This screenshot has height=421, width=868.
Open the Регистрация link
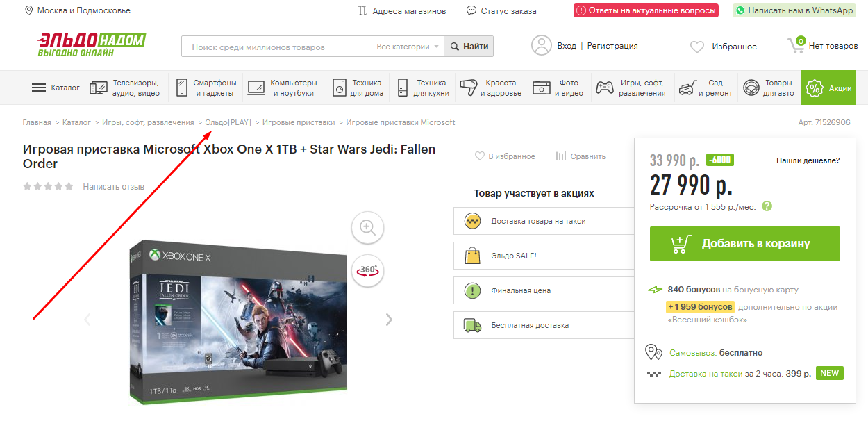point(612,46)
